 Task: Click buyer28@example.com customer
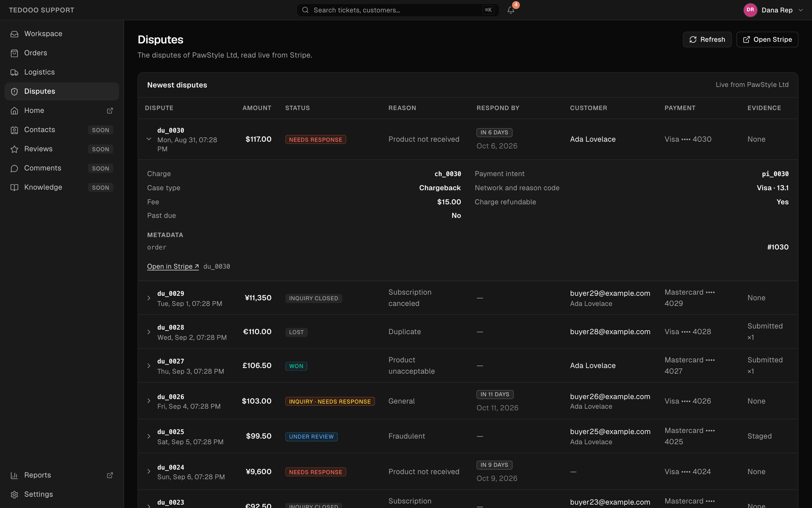coord(610,332)
